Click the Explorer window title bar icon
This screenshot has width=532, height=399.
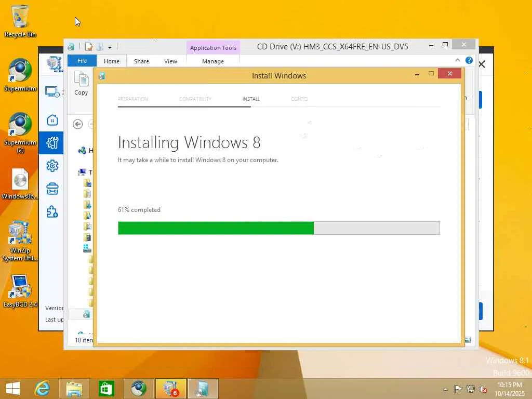point(71,47)
